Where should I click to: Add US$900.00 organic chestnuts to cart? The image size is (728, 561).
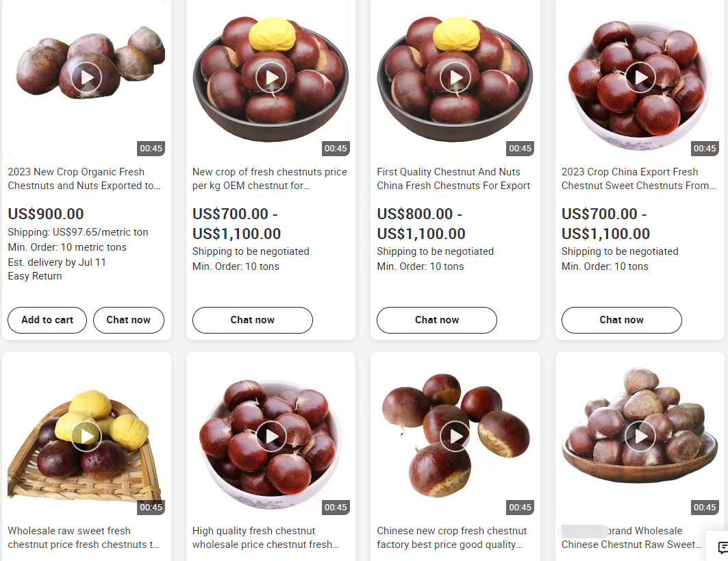47,320
